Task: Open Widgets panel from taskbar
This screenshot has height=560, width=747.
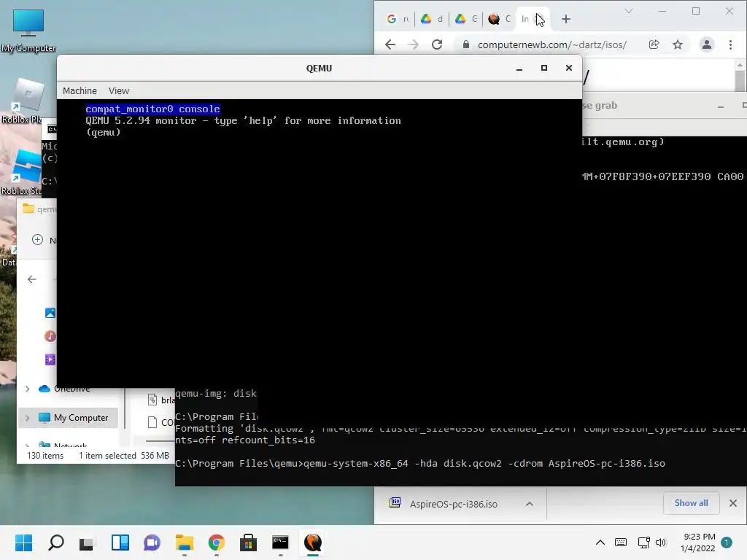Action: pos(120,542)
